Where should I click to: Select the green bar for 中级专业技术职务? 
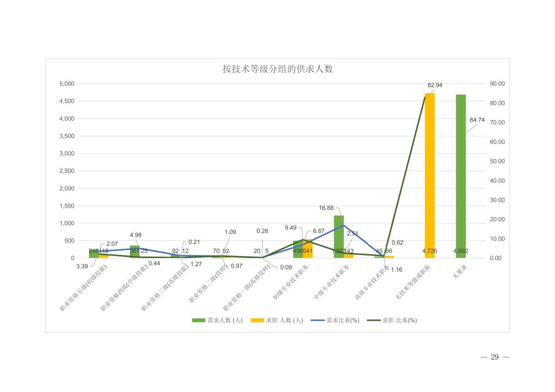[x=338, y=236]
